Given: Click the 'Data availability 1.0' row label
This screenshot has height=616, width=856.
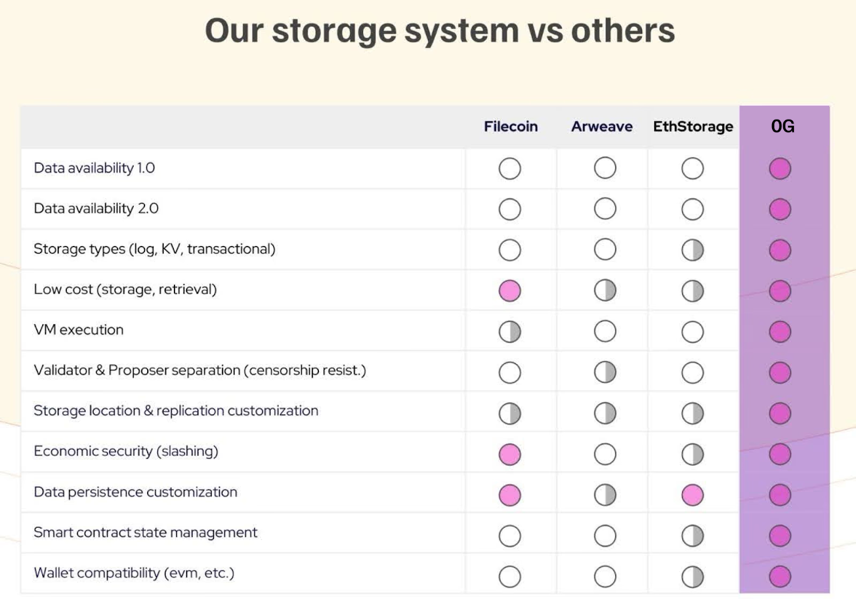Looking at the screenshot, I should tap(94, 168).
